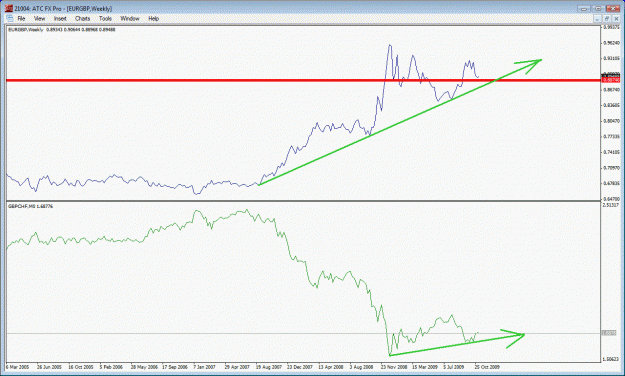Click the 0.96240 price axis label
The image size is (625, 376).
pyautogui.click(x=611, y=43)
